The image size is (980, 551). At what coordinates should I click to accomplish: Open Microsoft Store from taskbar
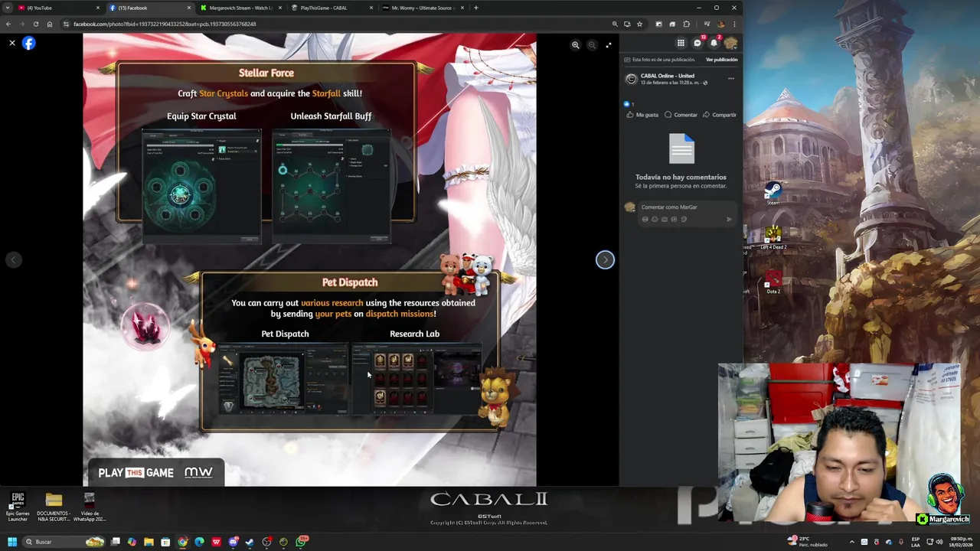coord(165,542)
